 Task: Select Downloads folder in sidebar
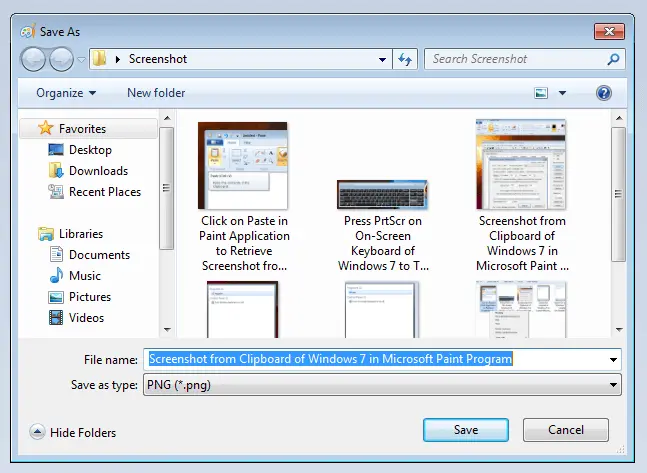click(x=97, y=171)
